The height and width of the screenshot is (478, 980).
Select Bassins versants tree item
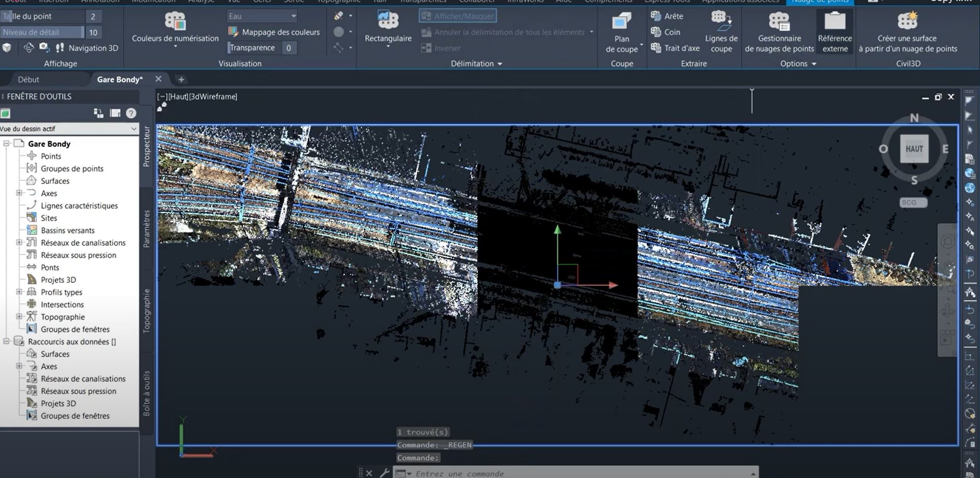point(67,230)
